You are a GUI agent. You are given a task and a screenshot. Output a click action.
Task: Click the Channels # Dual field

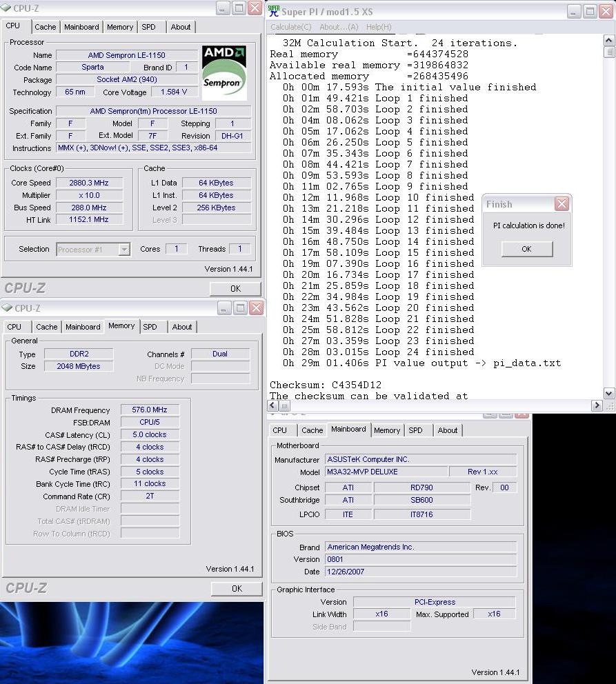tap(220, 354)
